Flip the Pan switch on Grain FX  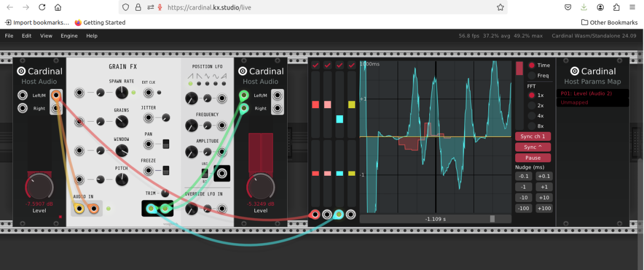coord(166,144)
